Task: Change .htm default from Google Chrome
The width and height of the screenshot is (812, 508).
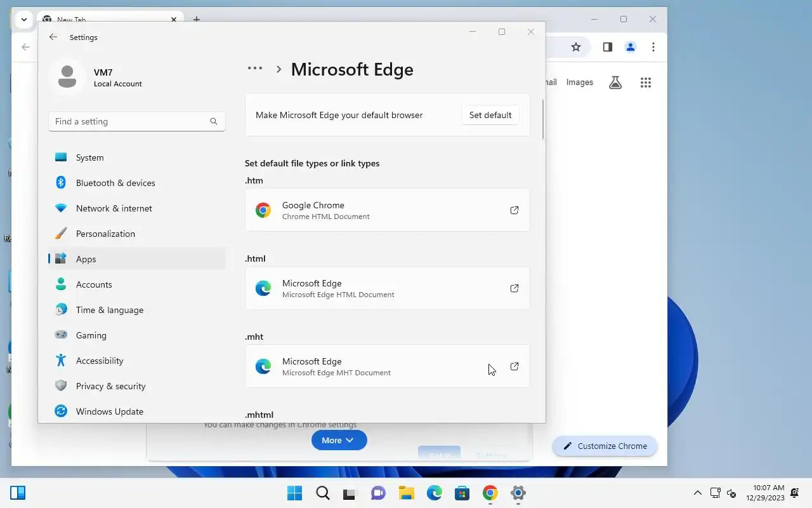Action: (x=387, y=210)
